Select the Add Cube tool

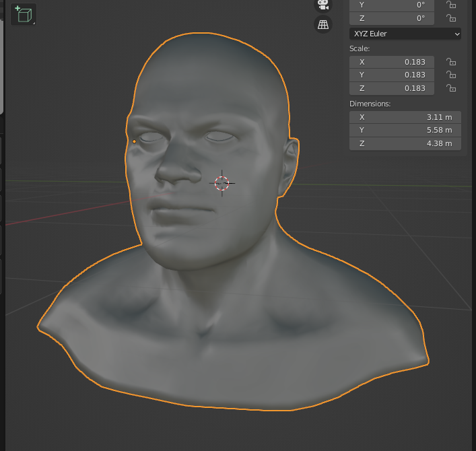click(24, 15)
